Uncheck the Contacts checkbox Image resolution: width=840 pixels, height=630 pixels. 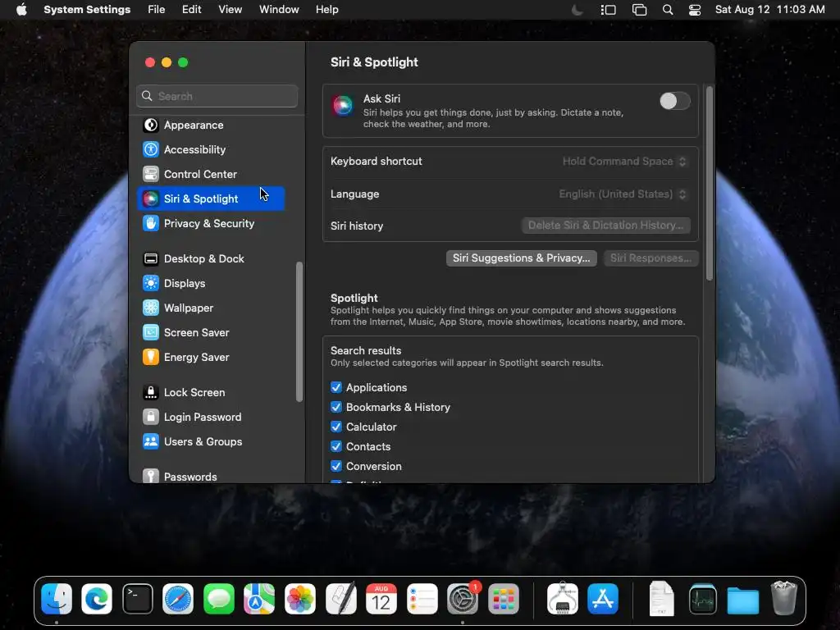point(336,447)
